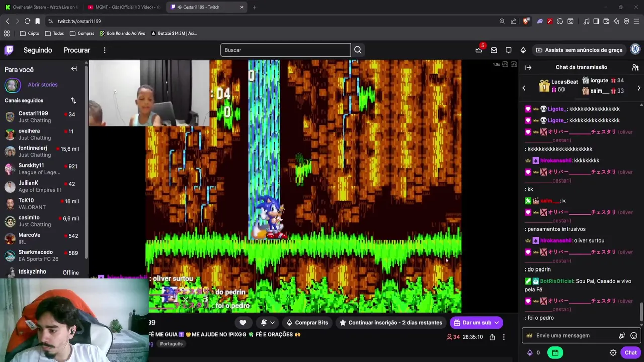Open Brave Wallet icon

pos(606,21)
